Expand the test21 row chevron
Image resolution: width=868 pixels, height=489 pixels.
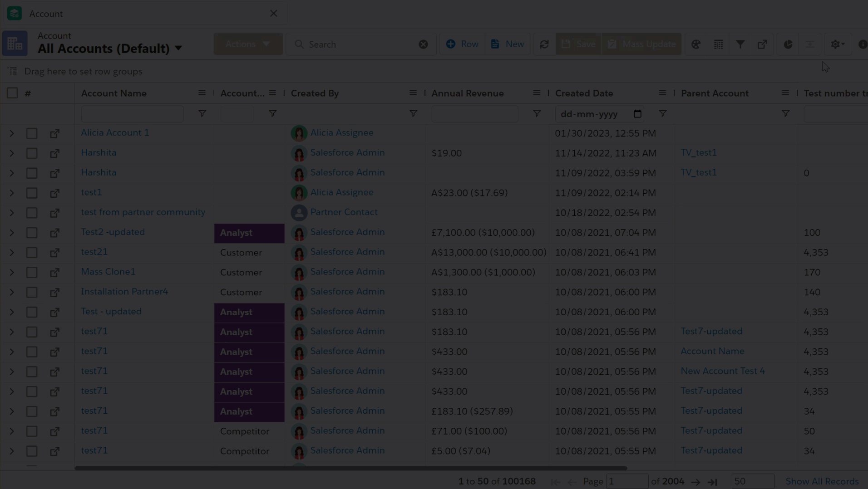12,253
